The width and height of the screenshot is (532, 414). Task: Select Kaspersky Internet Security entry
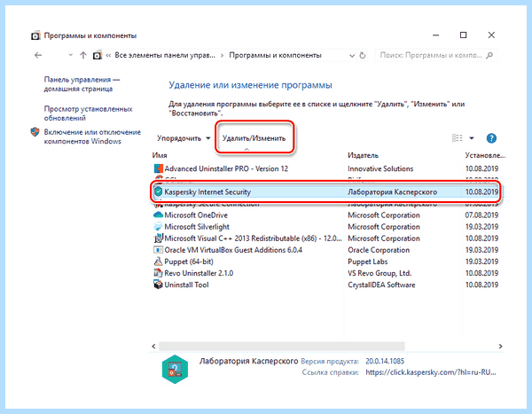325,191
